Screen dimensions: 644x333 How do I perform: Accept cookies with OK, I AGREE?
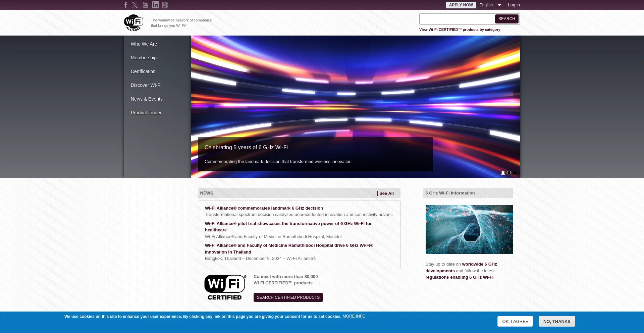click(515, 321)
